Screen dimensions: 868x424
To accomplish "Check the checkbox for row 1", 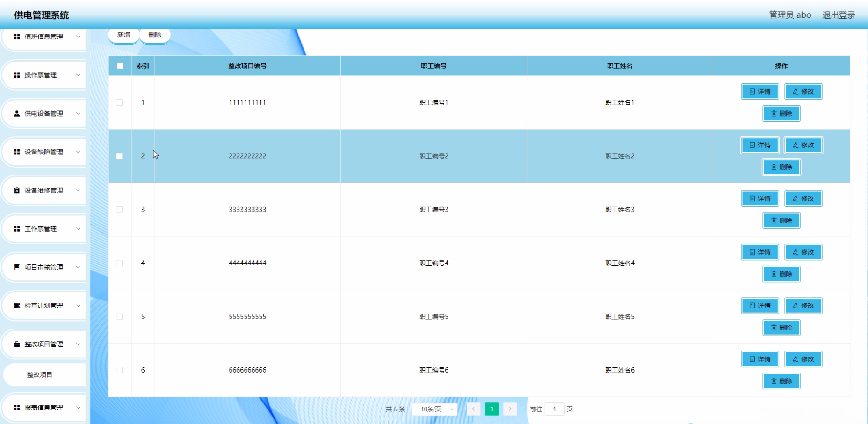I will tap(119, 102).
